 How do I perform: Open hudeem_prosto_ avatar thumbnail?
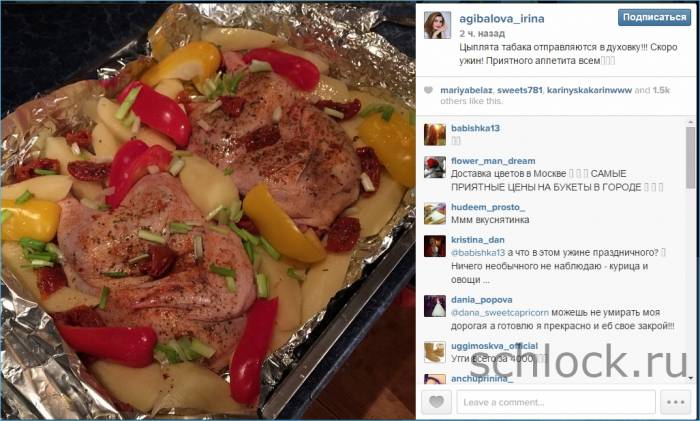[435, 213]
